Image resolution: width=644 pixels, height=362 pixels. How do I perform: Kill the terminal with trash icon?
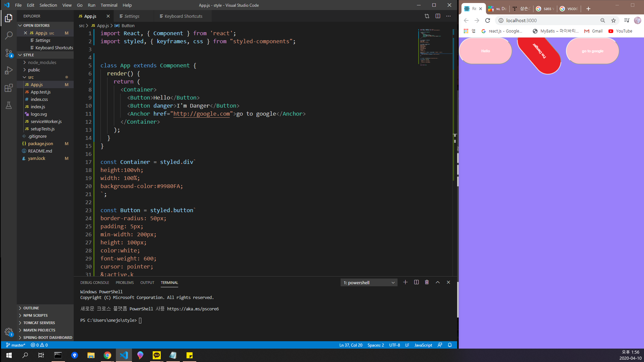click(427, 282)
